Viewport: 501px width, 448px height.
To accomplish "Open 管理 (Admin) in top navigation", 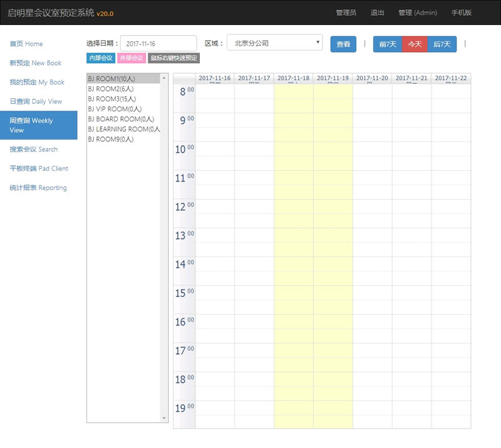I will click(x=417, y=13).
